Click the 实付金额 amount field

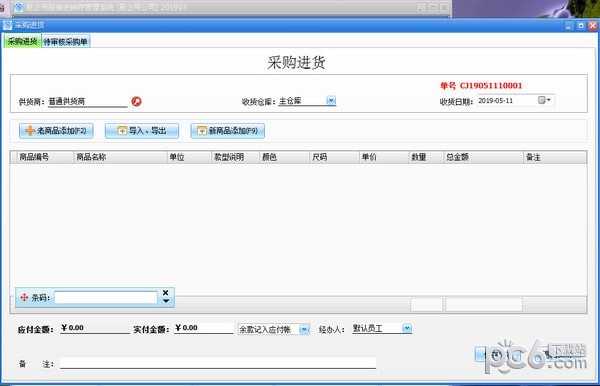pyautogui.click(x=204, y=328)
